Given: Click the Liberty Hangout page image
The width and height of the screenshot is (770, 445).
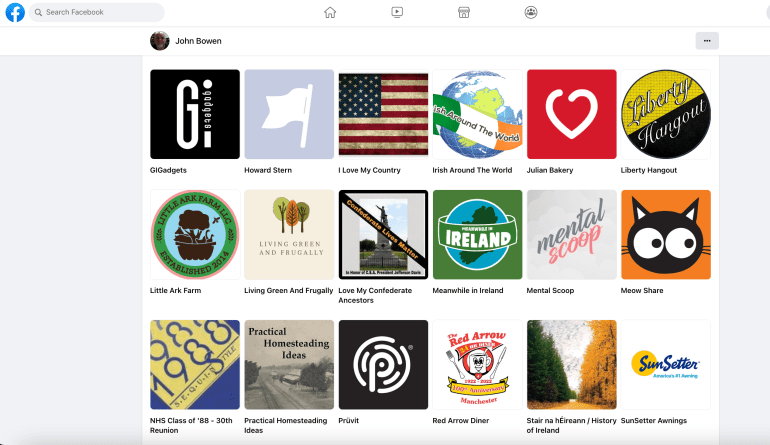Looking at the screenshot, I should tap(666, 114).
